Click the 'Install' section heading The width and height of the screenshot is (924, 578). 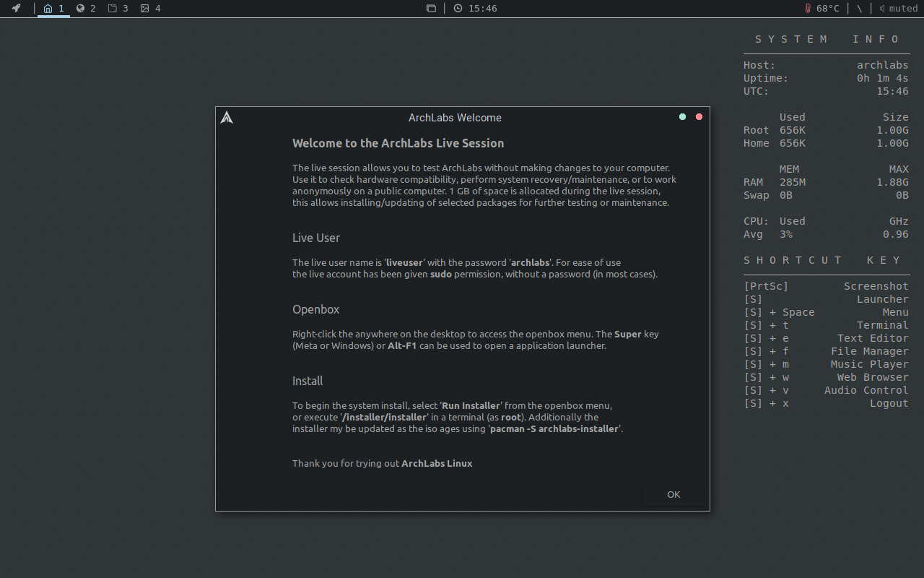(308, 381)
